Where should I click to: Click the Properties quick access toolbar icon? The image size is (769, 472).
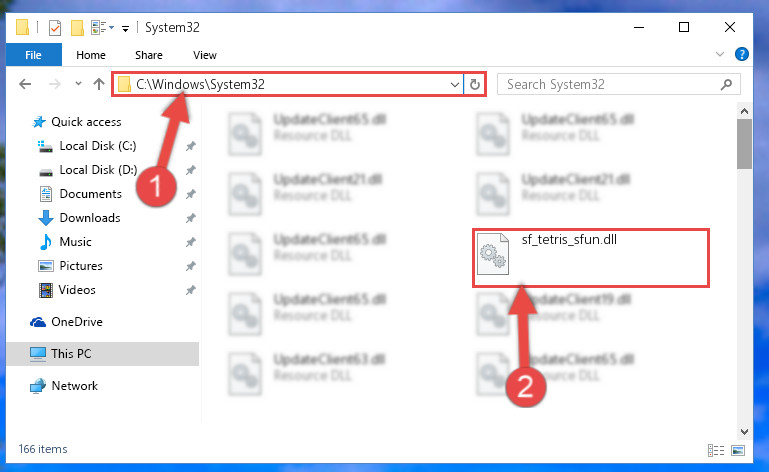pyautogui.click(x=55, y=27)
